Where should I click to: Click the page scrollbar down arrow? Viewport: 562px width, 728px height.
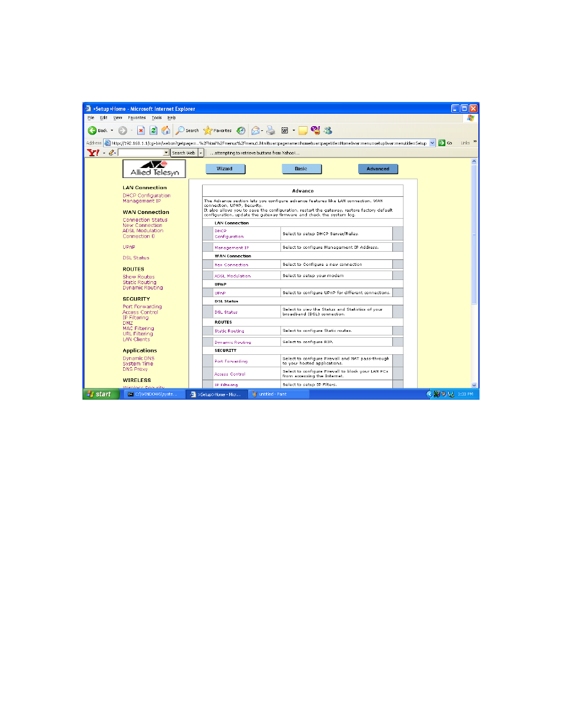(x=474, y=385)
